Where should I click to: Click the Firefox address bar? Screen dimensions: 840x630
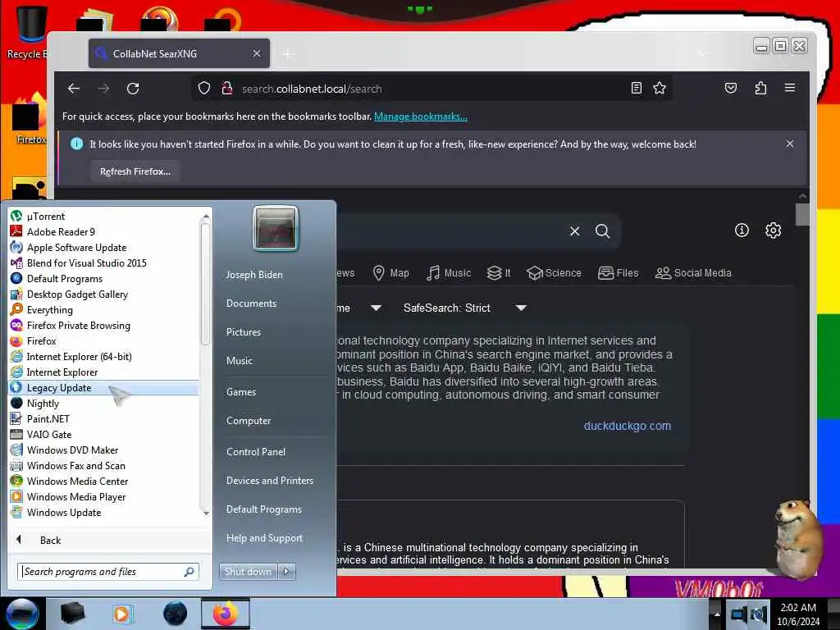(431, 89)
